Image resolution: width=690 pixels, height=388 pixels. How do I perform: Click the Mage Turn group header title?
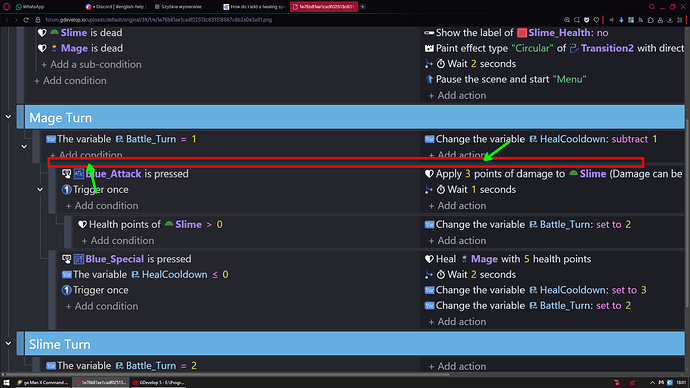point(61,118)
